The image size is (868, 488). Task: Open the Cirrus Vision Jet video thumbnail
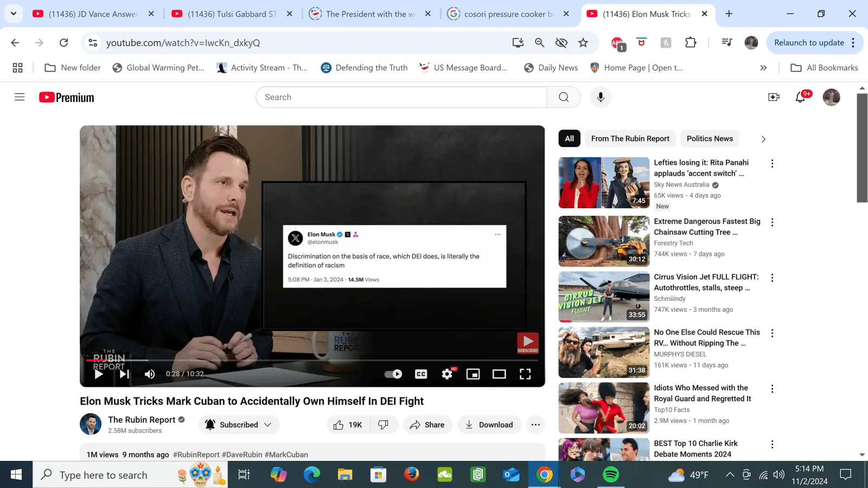(604, 297)
